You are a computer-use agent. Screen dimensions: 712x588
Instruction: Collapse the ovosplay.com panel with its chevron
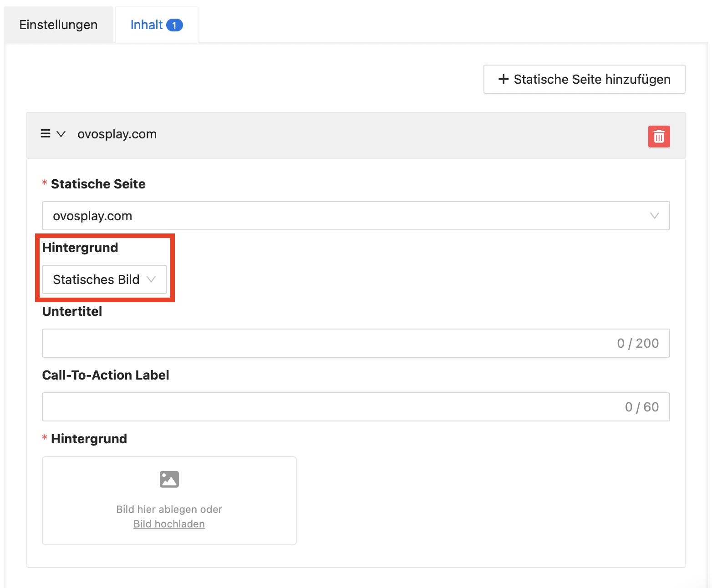61,134
